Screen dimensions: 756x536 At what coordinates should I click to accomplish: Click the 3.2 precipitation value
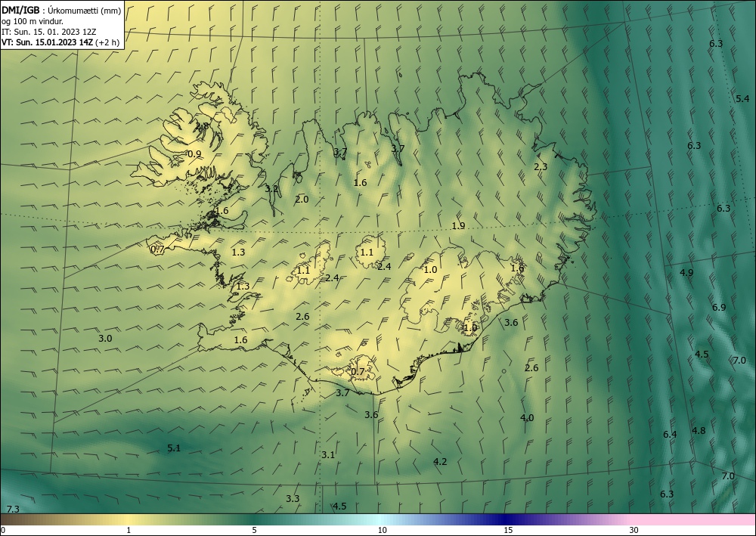[x=272, y=188]
